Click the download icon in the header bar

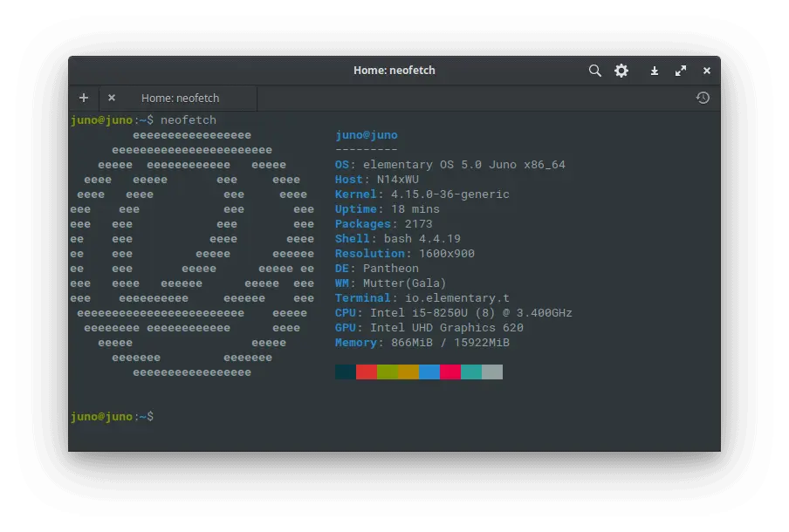coord(654,71)
